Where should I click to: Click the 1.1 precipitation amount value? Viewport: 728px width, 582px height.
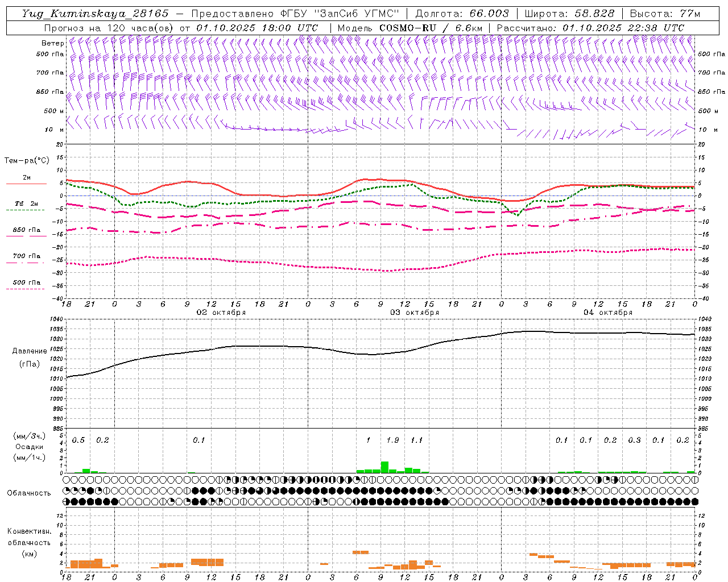(x=416, y=440)
